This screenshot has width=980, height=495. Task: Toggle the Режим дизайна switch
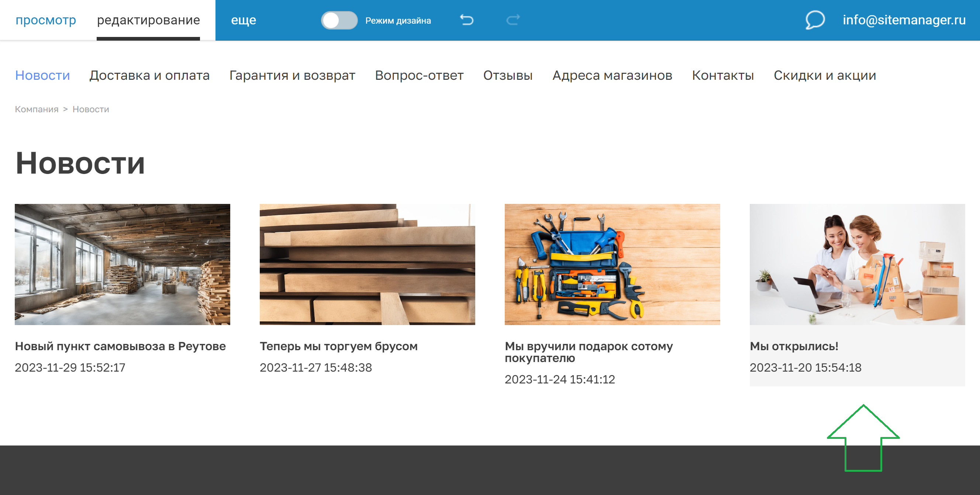click(339, 20)
